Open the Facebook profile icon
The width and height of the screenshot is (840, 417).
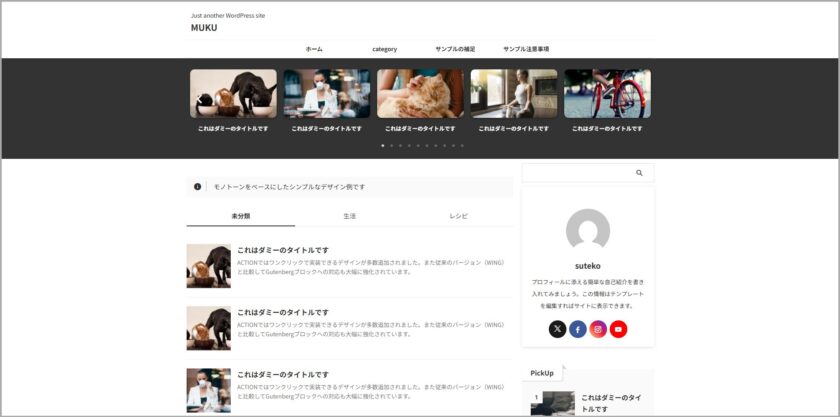point(578,329)
